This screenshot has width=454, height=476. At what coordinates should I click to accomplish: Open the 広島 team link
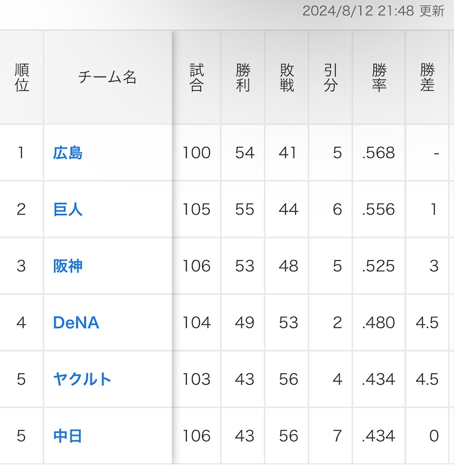click(68, 153)
